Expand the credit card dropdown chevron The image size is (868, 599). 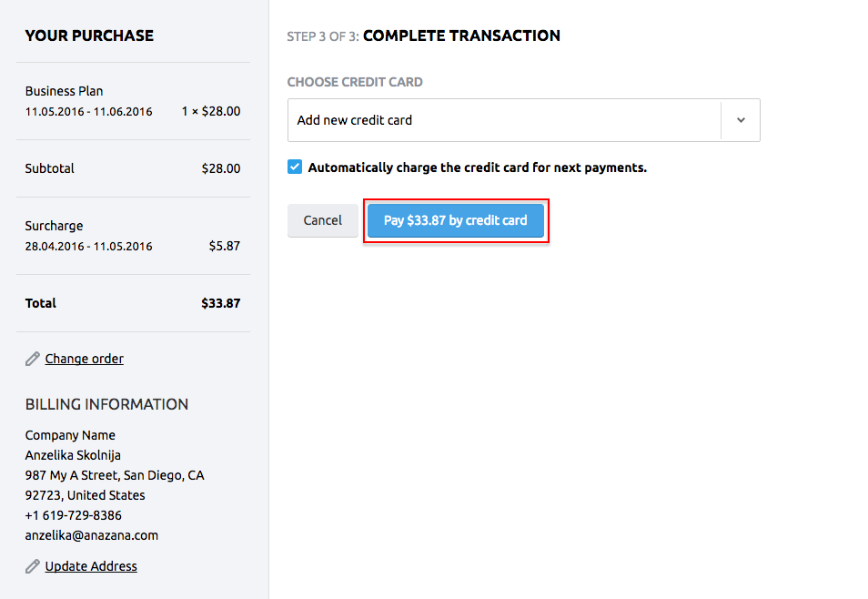click(x=741, y=120)
